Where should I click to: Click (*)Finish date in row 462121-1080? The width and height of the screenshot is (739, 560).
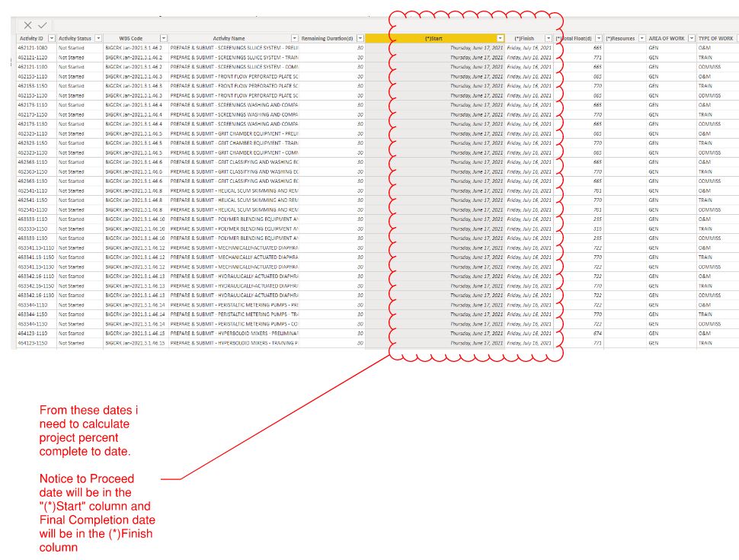point(529,47)
